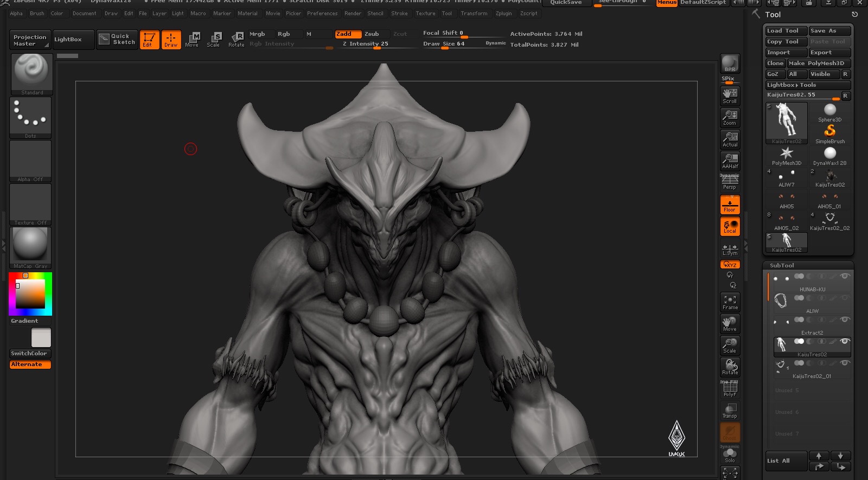Select the Scale mode icon in top shelf
868x480 pixels.
(213, 39)
